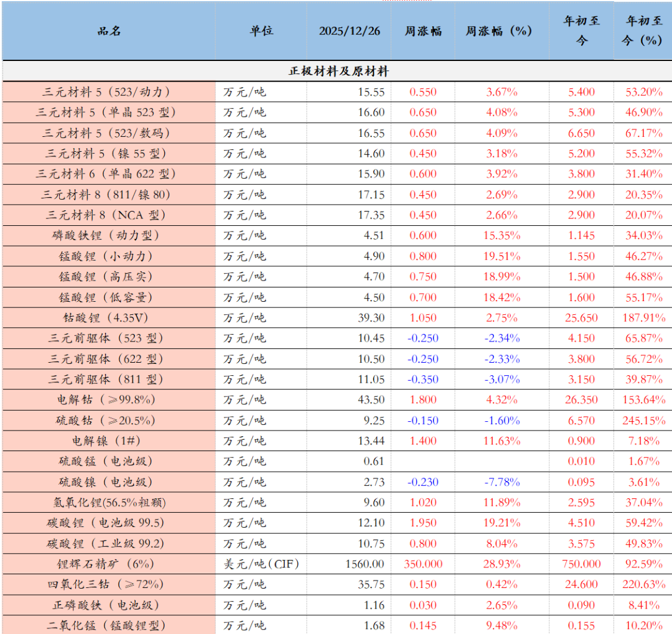
Task: Click the 四氧化三钴 (≥72%) product cell
Action: (x=109, y=584)
